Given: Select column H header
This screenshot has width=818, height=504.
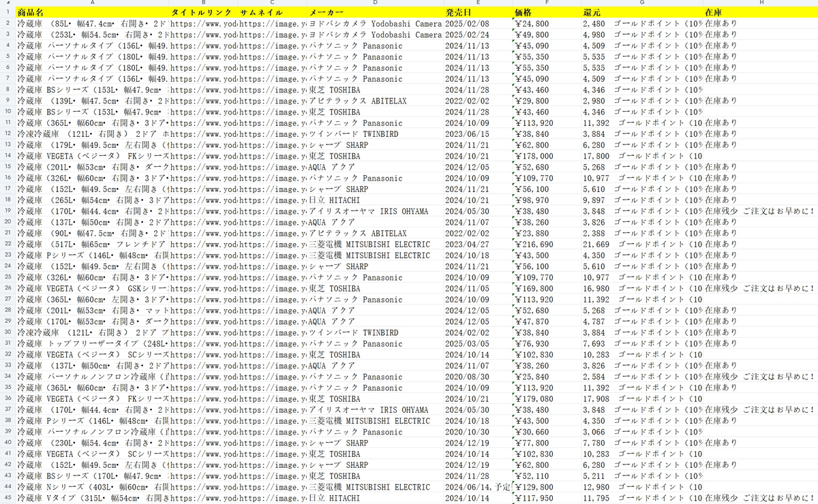Looking at the screenshot, I should pos(761,3).
